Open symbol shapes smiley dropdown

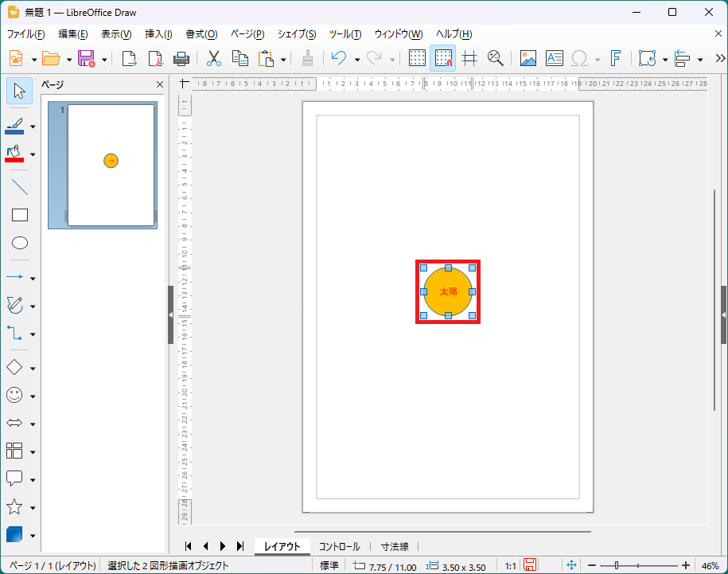[x=33, y=396]
